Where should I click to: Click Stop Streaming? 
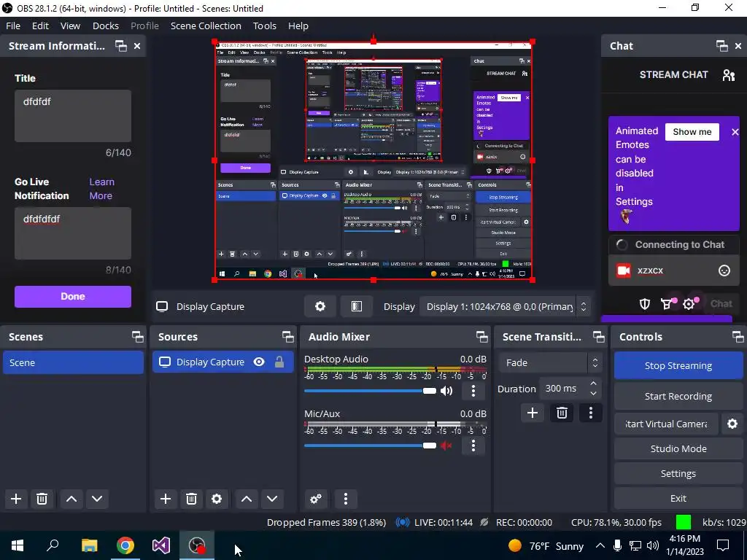coord(678,366)
